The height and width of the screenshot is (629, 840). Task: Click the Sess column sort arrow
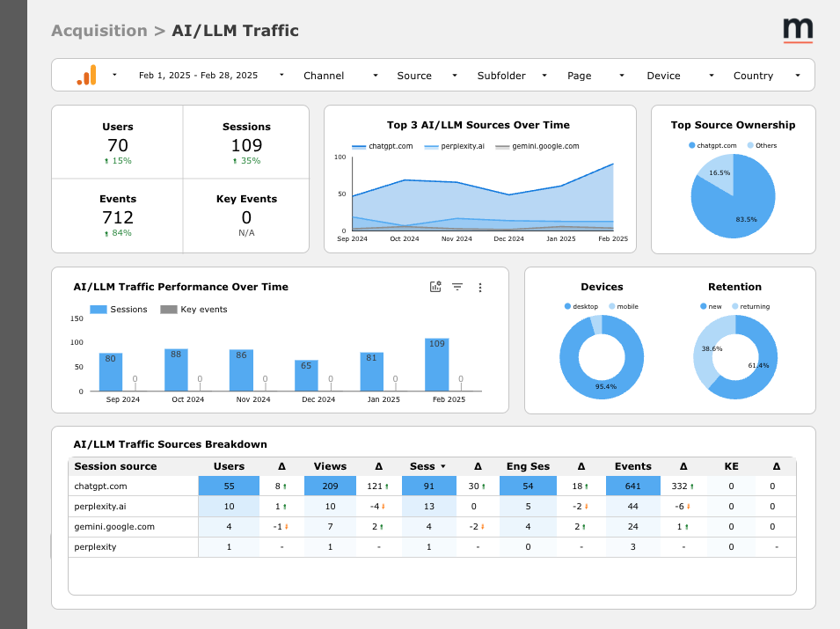click(443, 466)
